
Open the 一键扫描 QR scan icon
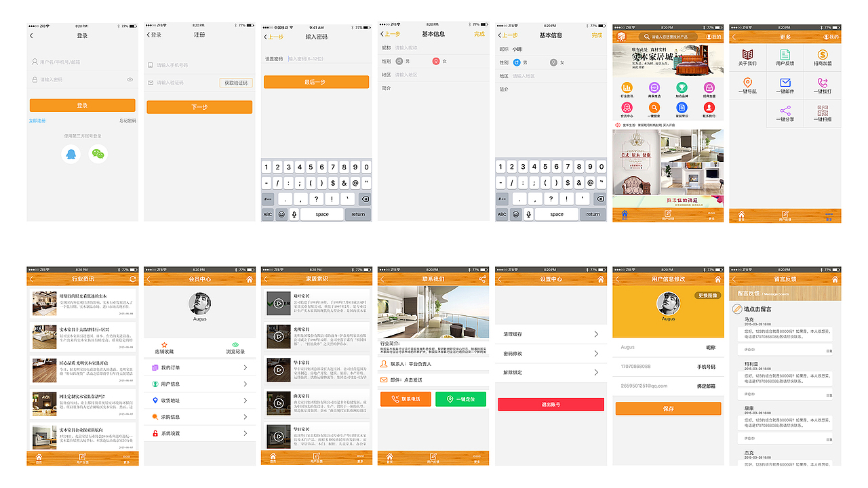[x=823, y=111]
